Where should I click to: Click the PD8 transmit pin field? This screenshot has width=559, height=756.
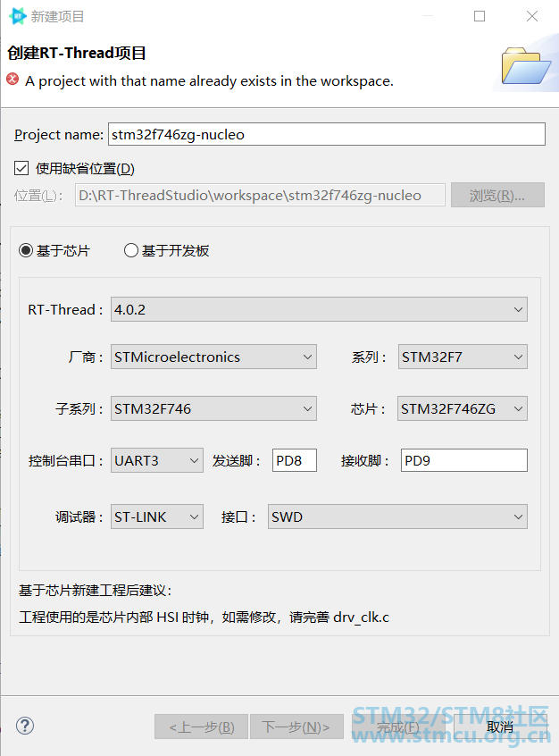tap(295, 460)
